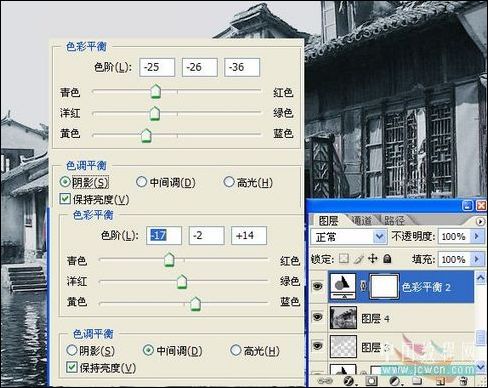
Task: Click the highlighted -17 color level field
Action: [x=164, y=235]
